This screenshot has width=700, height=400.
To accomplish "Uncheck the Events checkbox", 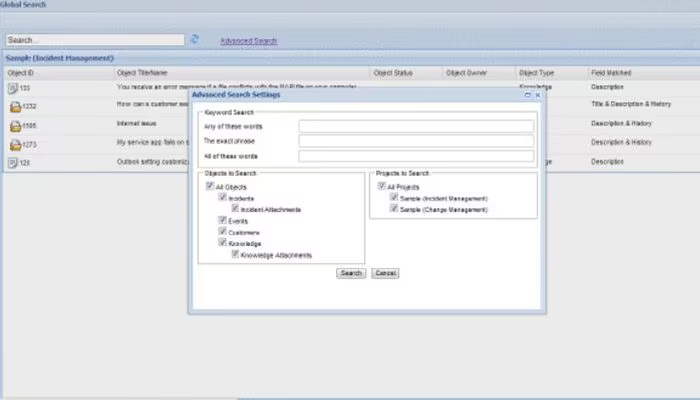I will pyautogui.click(x=222, y=220).
